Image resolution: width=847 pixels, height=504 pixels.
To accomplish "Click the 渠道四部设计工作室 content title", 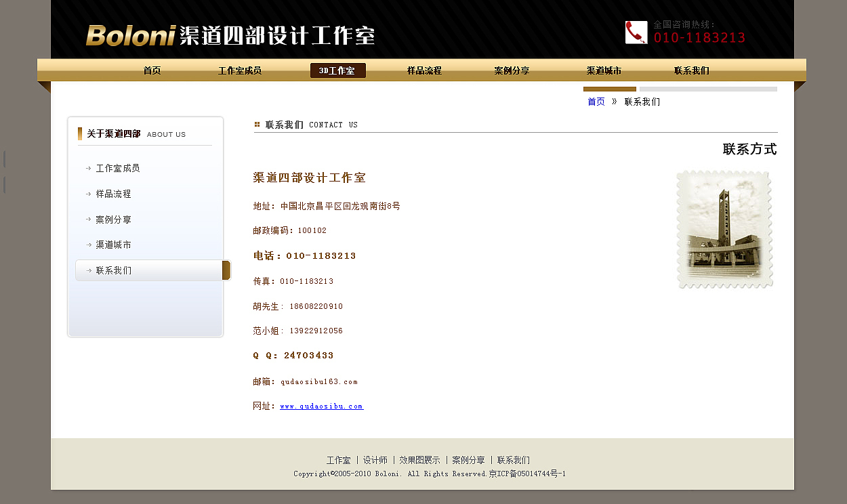I will point(310,177).
